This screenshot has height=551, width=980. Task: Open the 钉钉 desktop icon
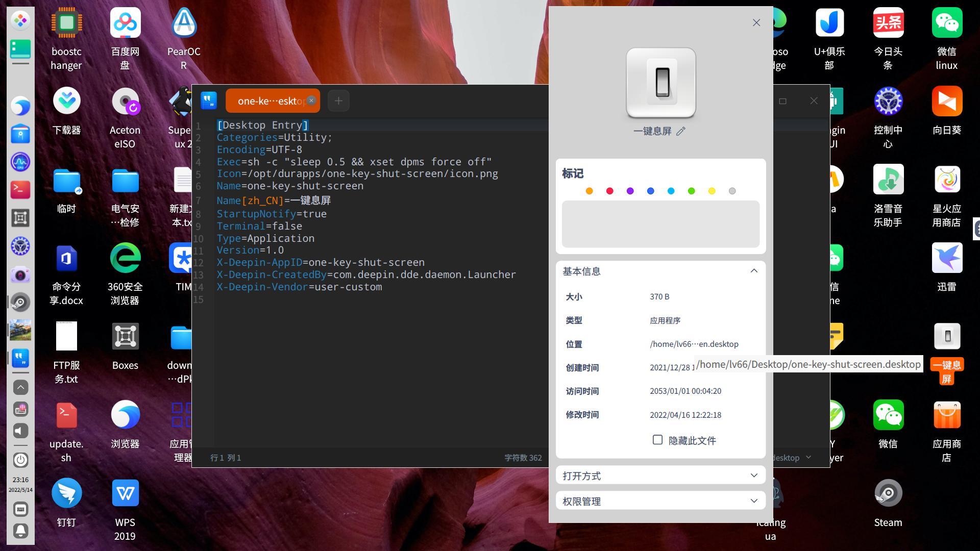coord(66,493)
